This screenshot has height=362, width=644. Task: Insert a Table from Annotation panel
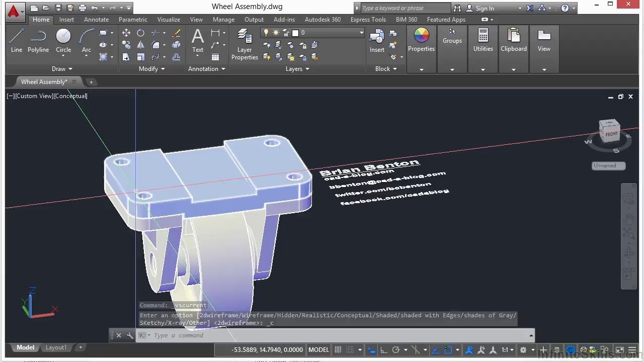[215, 57]
